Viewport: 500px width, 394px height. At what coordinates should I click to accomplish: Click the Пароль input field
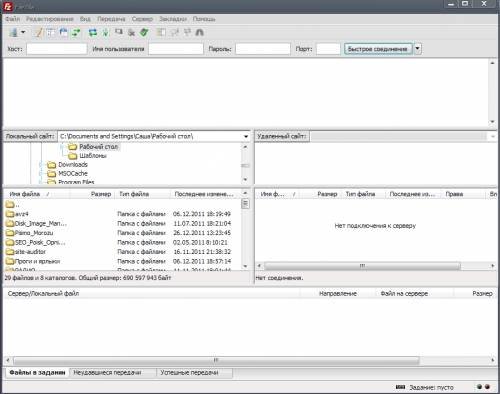click(x=263, y=49)
